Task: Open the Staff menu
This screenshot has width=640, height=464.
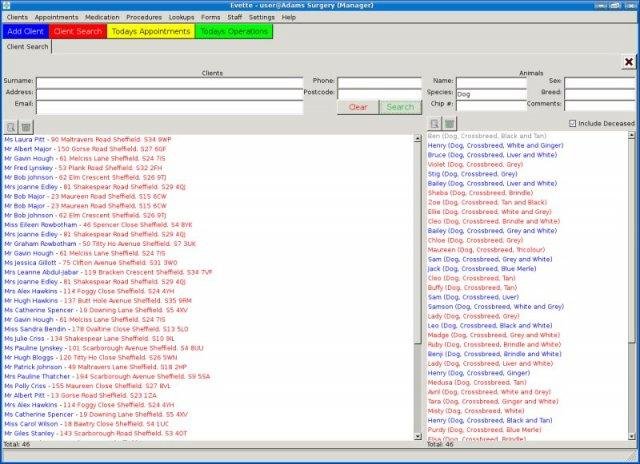Action: click(235, 17)
